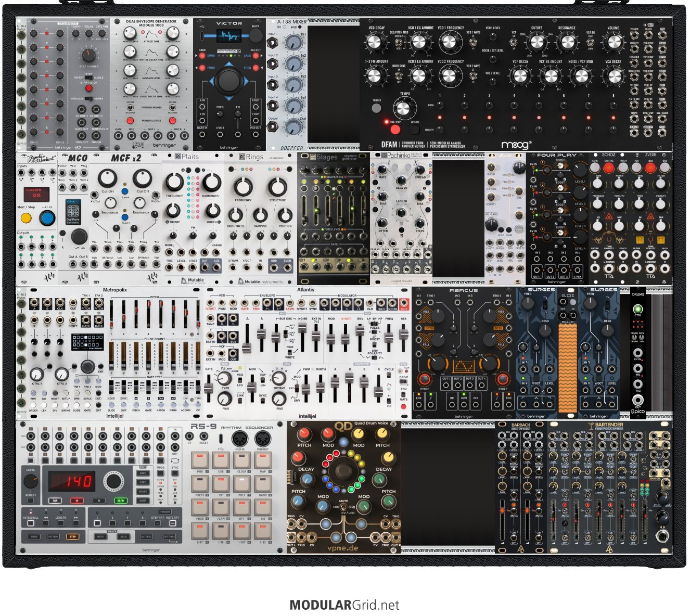This screenshot has width=690, height=616.
Task: Click the COPY button on RS-9
Action: (143, 482)
